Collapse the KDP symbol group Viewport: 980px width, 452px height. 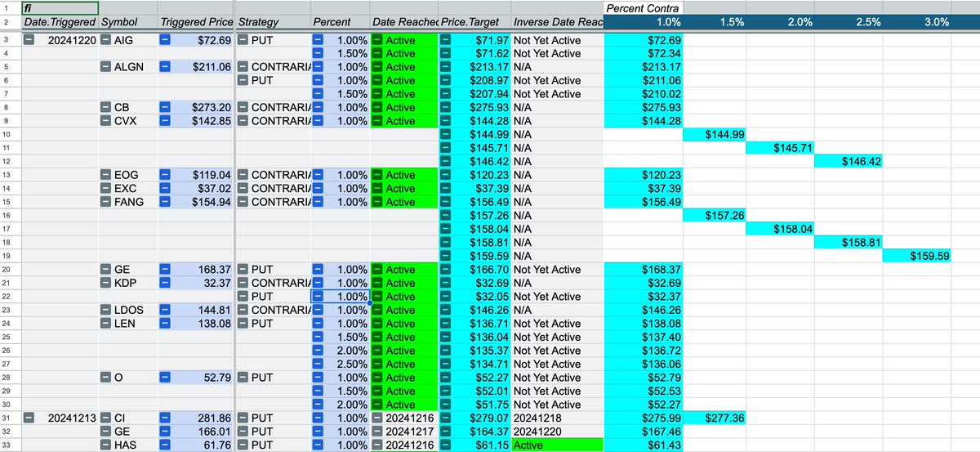(x=106, y=283)
